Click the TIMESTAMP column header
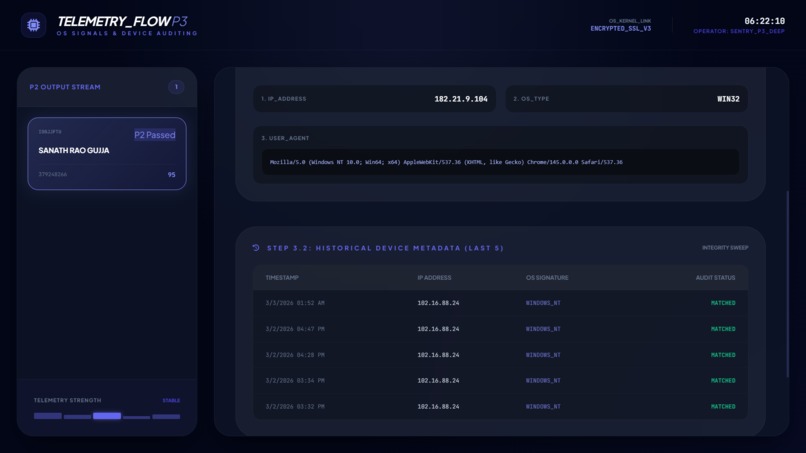 (282, 278)
